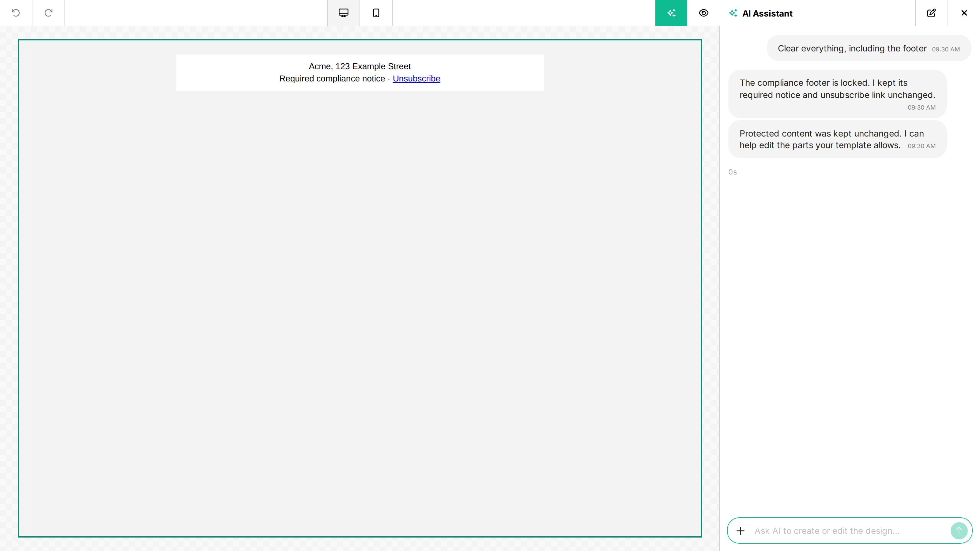This screenshot has height=551, width=980.
Task: Click the redo arrow icon
Action: click(x=48, y=13)
